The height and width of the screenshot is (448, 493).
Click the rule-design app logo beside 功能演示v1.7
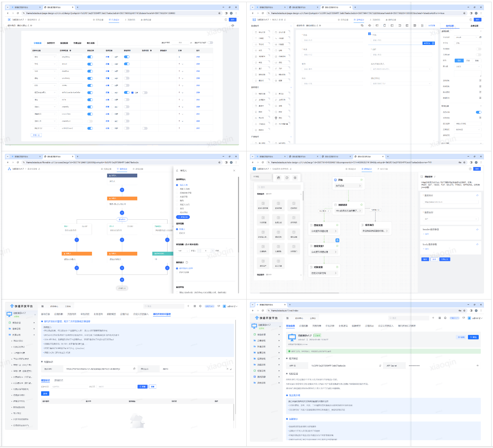[x=254, y=169]
